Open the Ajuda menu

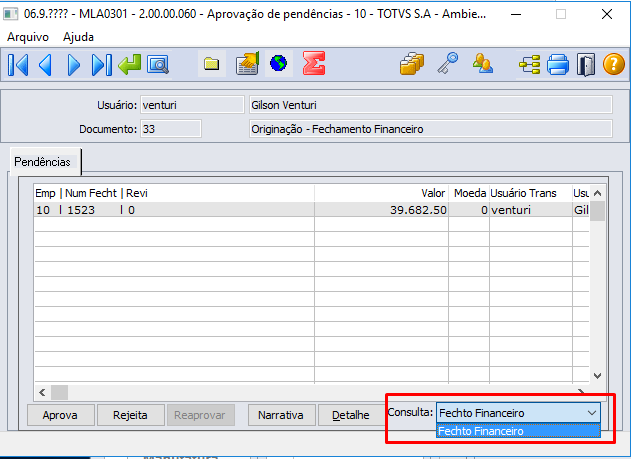tap(78, 37)
